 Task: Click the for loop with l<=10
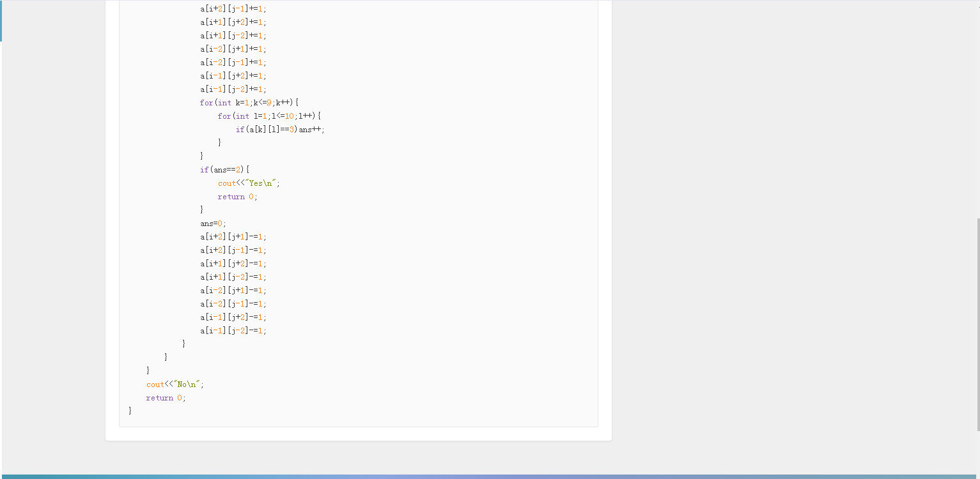pyautogui.click(x=269, y=116)
